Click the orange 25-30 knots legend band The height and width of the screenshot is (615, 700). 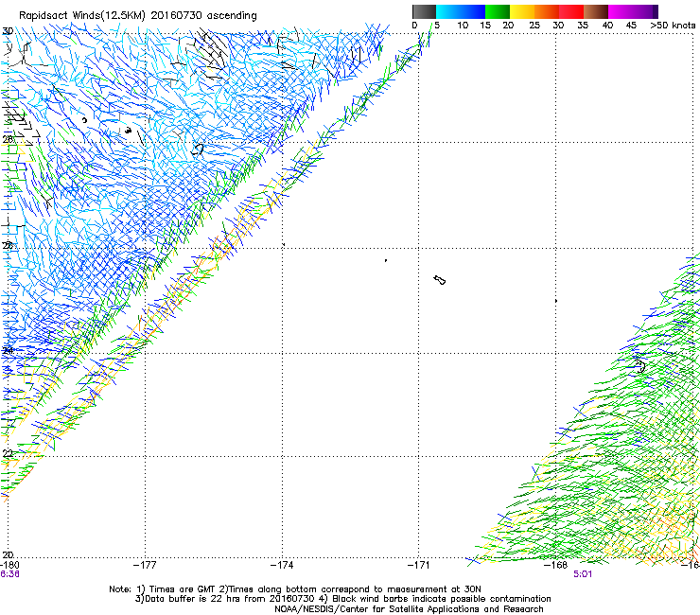point(547,11)
